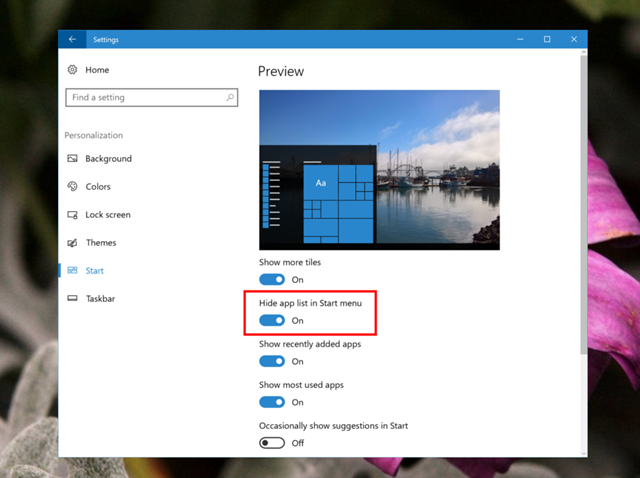Click the Taskbar icon in sidebar
The image size is (640, 478).
point(72,298)
